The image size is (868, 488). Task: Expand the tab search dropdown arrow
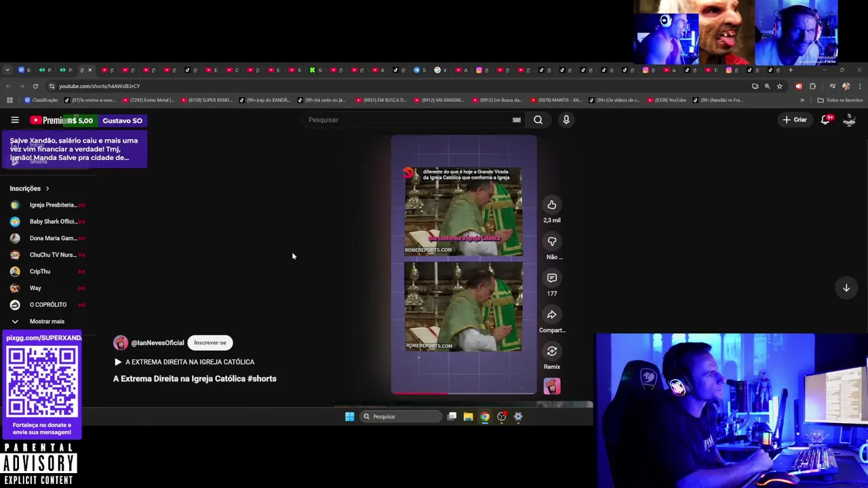point(7,70)
